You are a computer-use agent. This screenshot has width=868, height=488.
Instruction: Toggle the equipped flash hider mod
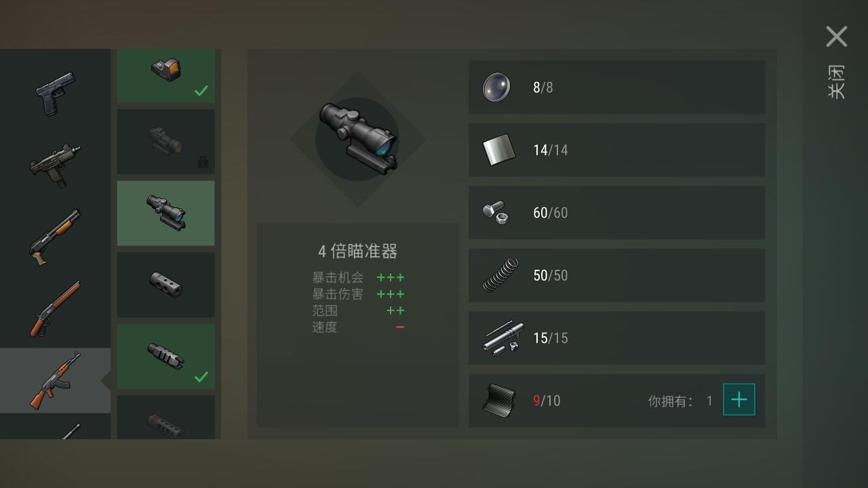pos(165,357)
